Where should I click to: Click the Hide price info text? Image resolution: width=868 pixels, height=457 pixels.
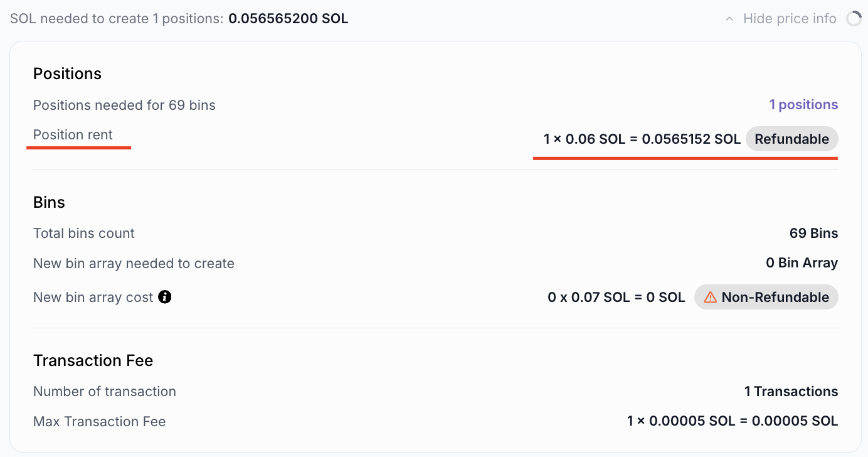(x=789, y=19)
